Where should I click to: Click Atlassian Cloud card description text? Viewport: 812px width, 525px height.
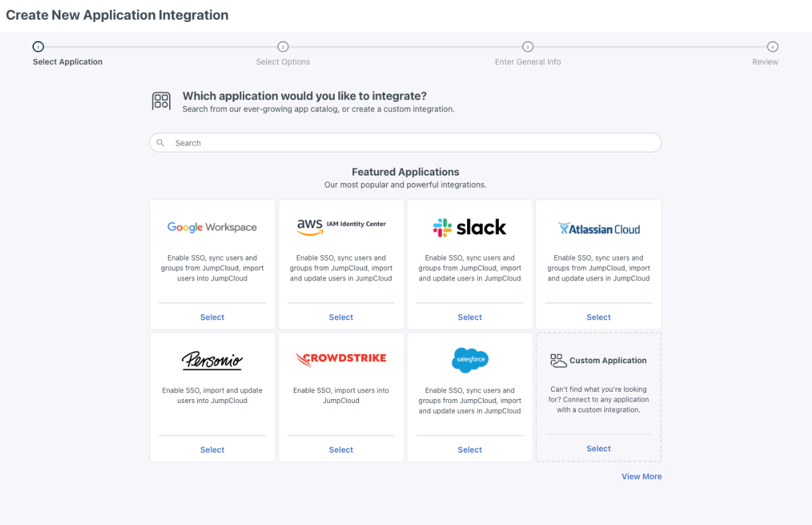coord(598,268)
